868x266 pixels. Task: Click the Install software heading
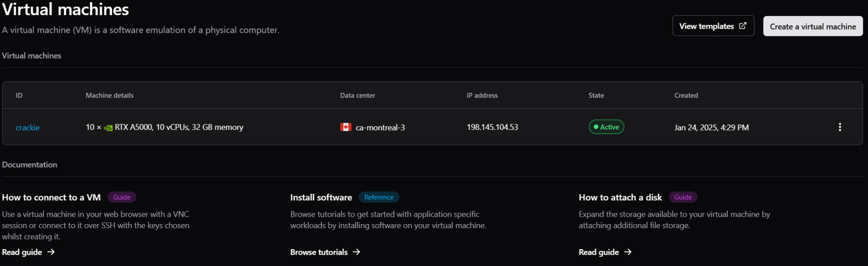click(x=321, y=197)
